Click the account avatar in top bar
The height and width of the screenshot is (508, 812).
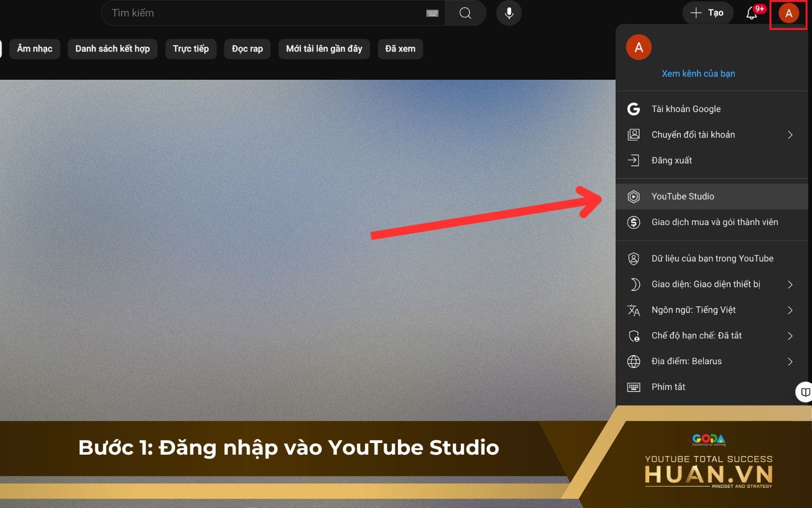click(789, 14)
